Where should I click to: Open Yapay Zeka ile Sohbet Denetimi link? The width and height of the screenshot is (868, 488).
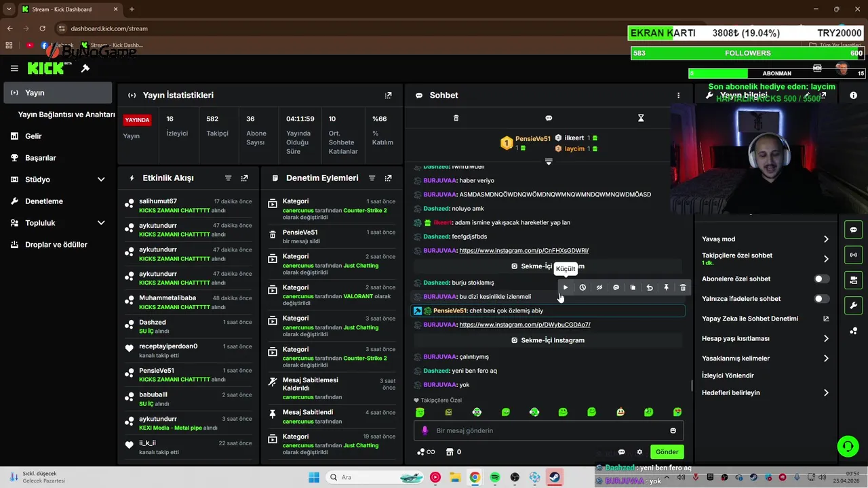pos(765,319)
